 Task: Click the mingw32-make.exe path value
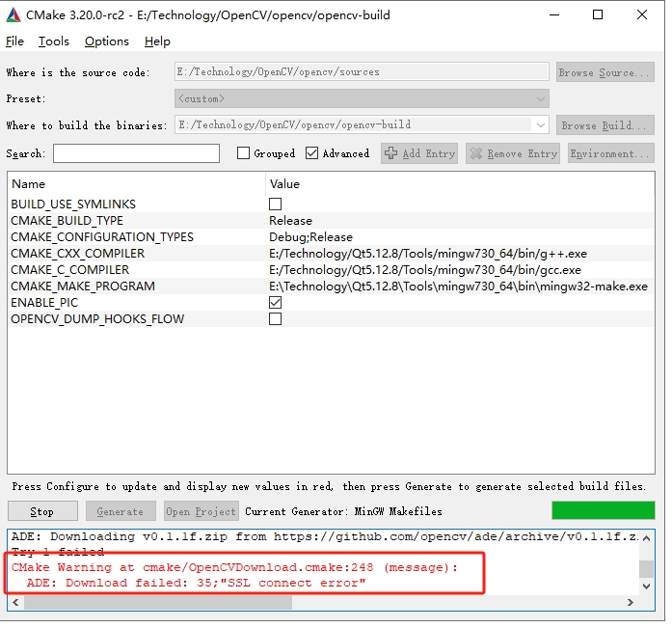click(x=458, y=286)
